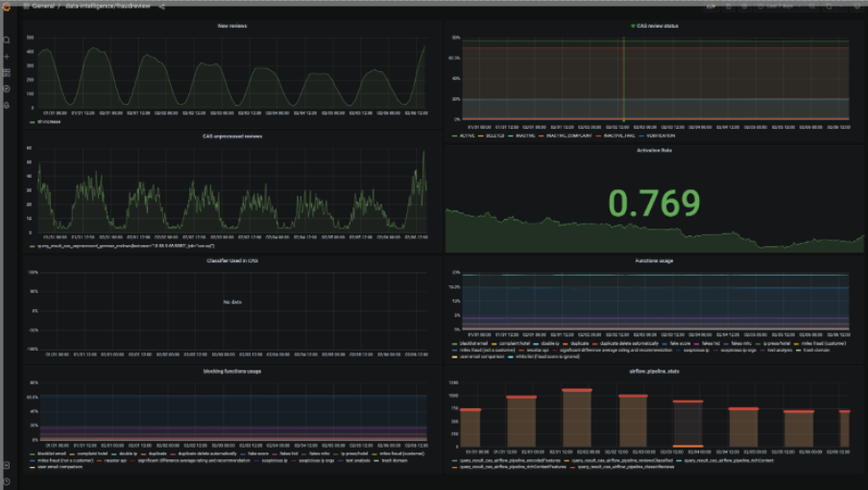The image size is (868, 490).
Task: Open the New reviews panel title menu
Action: pos(232,26)
